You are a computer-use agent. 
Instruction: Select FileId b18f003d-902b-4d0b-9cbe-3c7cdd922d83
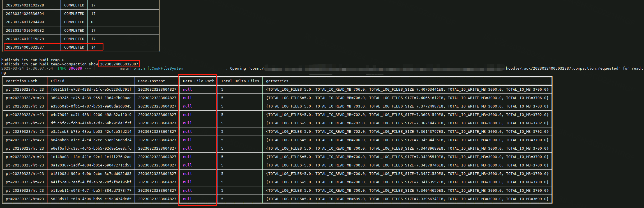91,173
